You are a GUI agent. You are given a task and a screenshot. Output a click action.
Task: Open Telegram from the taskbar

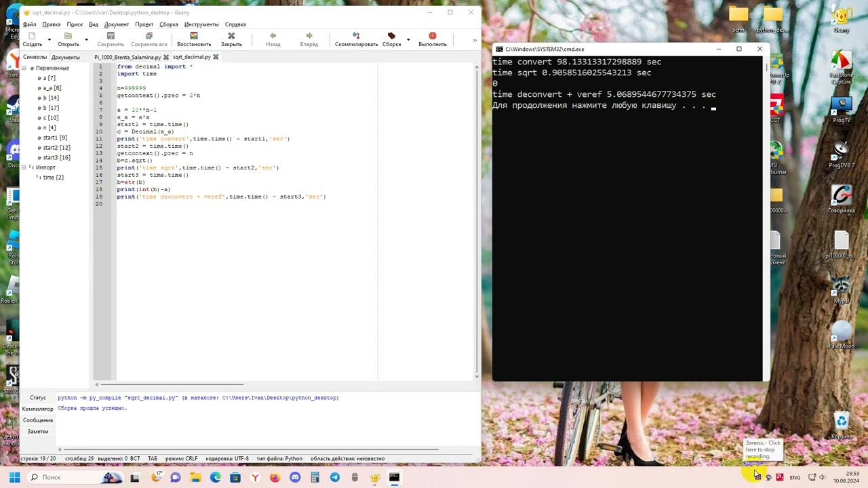(334, 477)
